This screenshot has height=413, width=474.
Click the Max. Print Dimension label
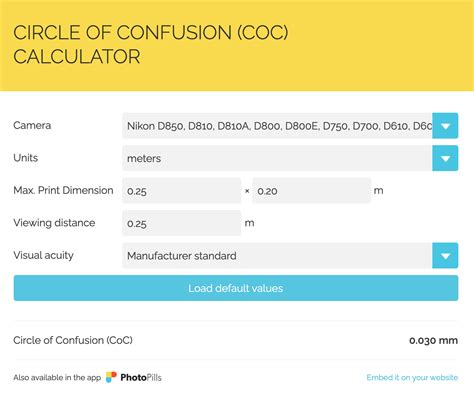(63, 190)
